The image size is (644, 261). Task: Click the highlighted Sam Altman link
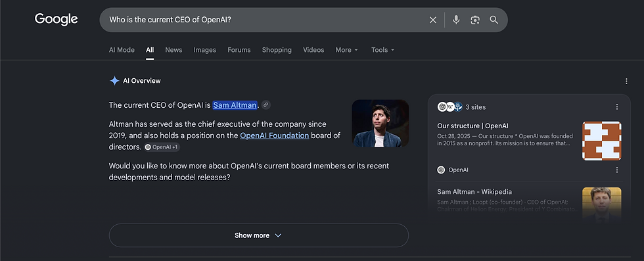click(x=235, y=105)
